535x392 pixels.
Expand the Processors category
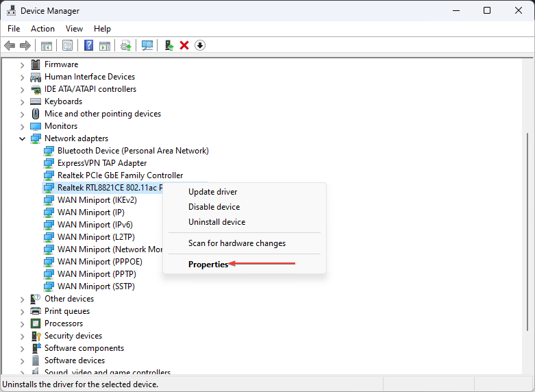click(x=22, y=323)
